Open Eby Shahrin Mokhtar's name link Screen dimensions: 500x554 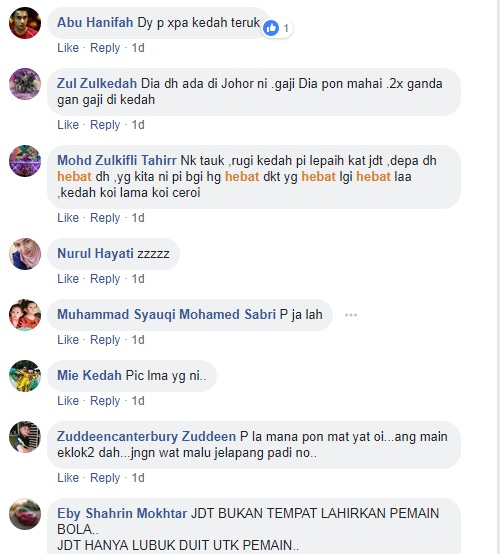pos(122,513)
